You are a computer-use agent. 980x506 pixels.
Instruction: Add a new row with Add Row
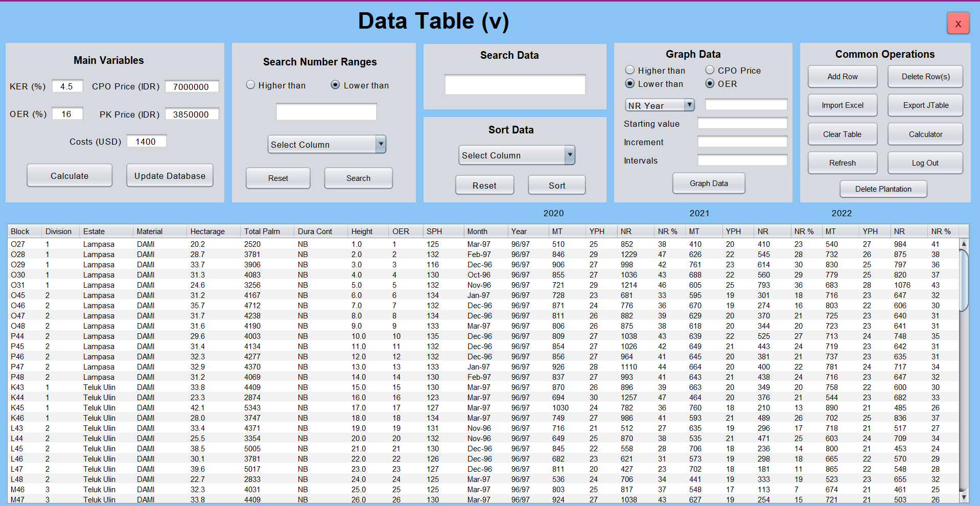[843, 76]
